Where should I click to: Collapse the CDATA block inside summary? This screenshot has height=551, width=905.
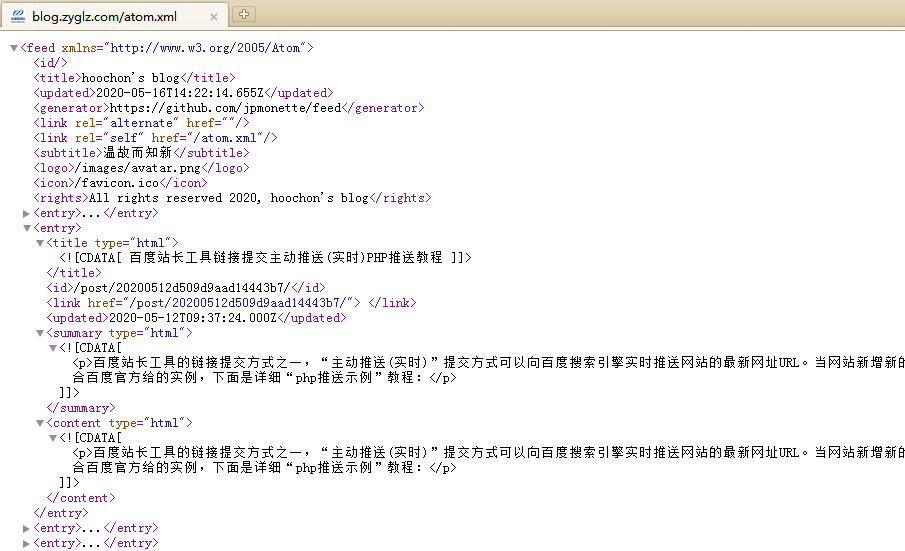tap(53, 348)
